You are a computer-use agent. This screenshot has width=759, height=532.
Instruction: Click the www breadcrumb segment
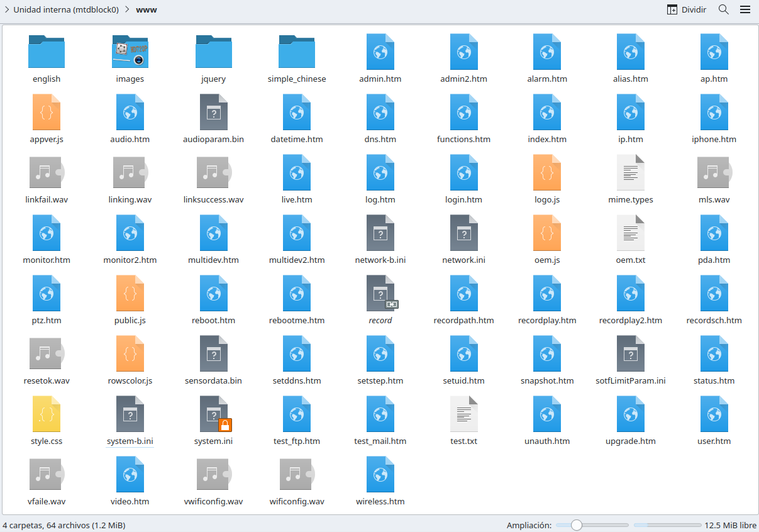[147, 9]
